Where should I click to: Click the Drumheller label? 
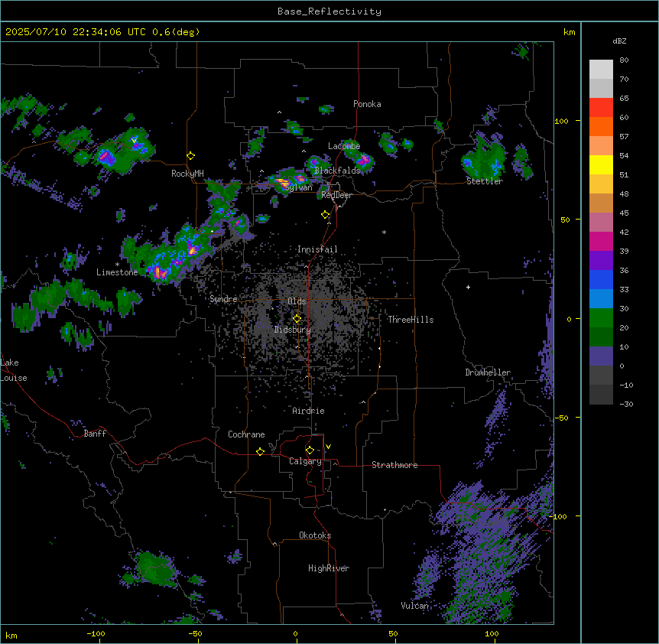tap(488, 372)
